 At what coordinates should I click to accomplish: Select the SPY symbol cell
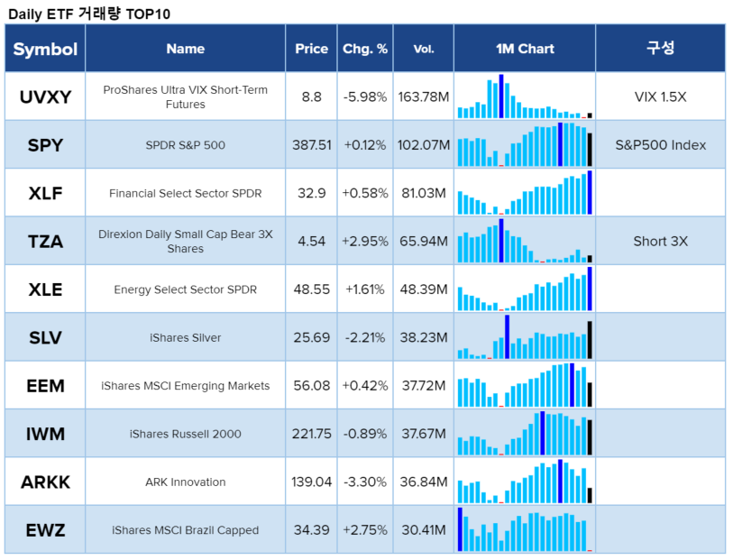pos(45,145)
